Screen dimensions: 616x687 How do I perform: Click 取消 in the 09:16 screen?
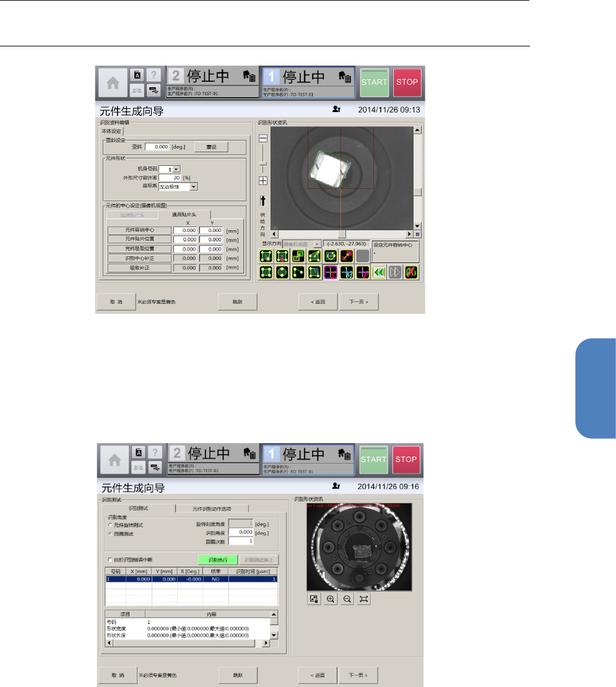pyautogui.click(x=117, y=675)
